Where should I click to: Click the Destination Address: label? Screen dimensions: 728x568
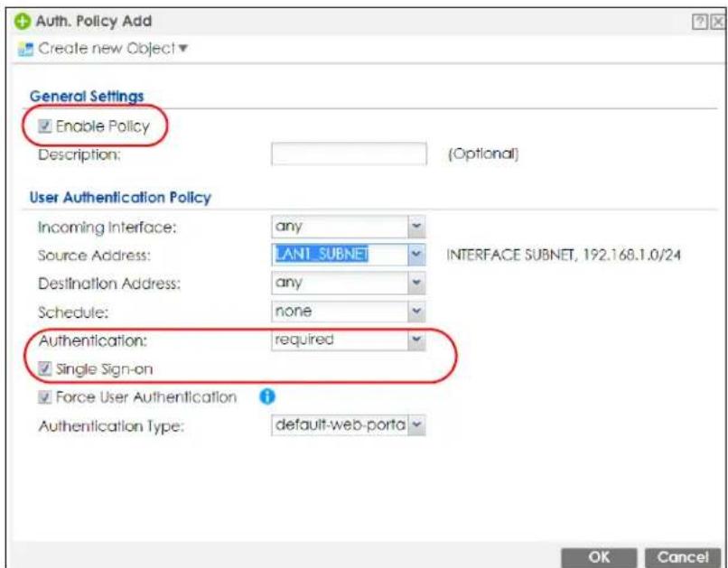109,284
